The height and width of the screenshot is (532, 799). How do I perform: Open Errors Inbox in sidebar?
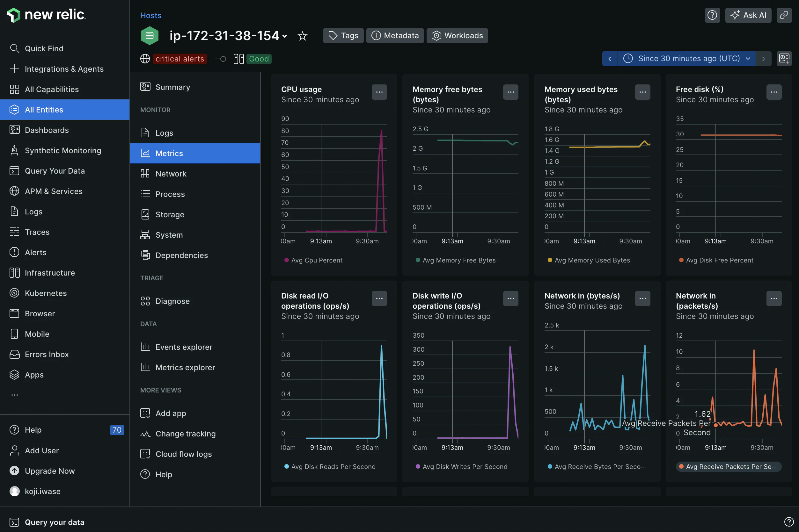pyautogui.click(x=64, y=354)
